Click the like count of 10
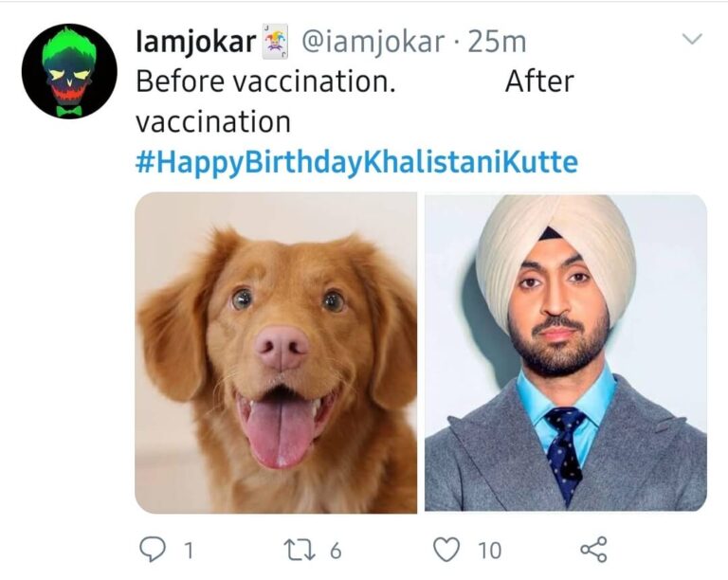This screenshot has width=728, height=580. [x=489, y=550]
